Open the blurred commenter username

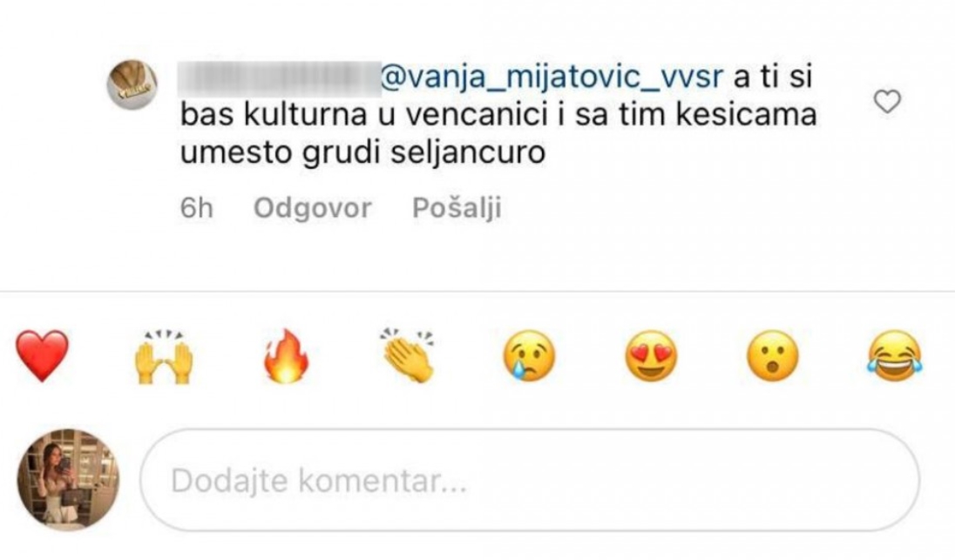[x=279, y=78]
